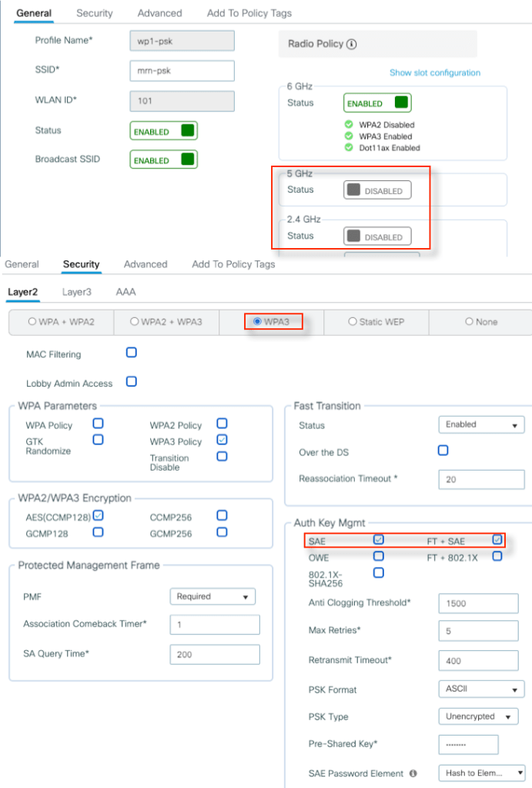This screenshot has height=788, width=532.
Task: Click the Pre-Shared Key field
Action: pyautogui.click(x=468, y=745)
